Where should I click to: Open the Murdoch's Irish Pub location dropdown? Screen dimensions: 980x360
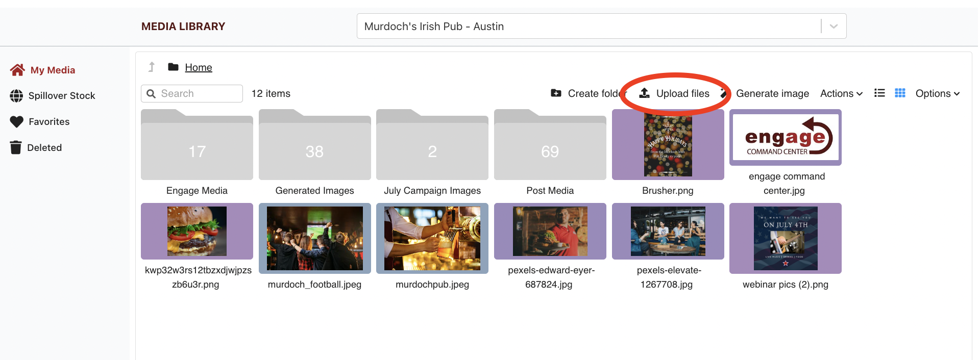[834, 27]
